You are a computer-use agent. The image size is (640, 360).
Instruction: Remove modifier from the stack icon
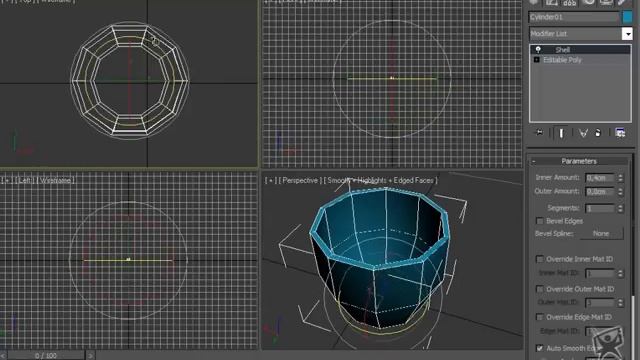click(x=598, y=133)
